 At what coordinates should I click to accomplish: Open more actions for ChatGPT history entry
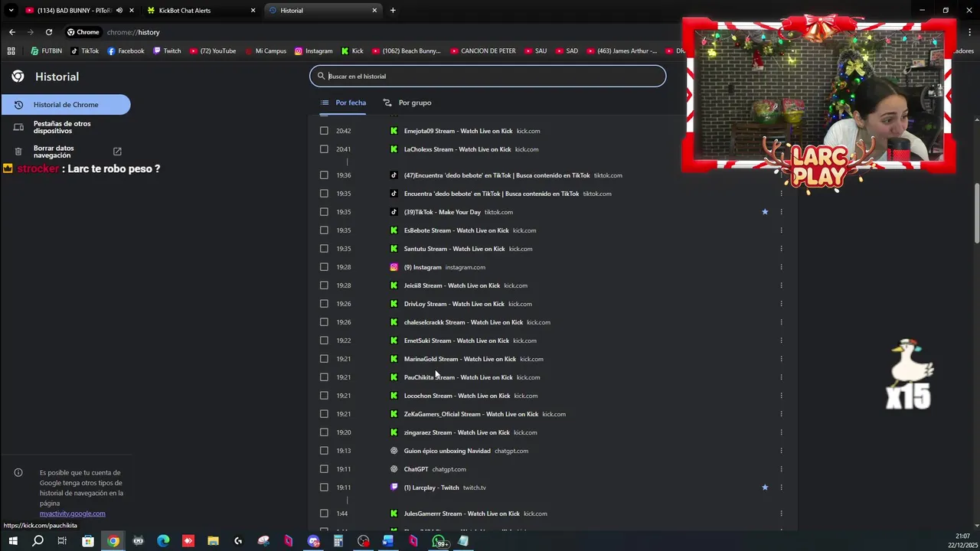[781, 469]
